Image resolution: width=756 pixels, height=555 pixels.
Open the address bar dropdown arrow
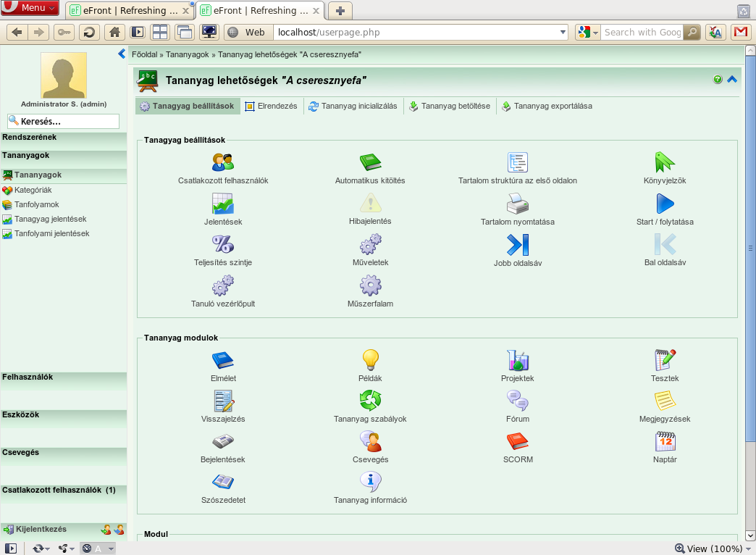pos(563,33)
